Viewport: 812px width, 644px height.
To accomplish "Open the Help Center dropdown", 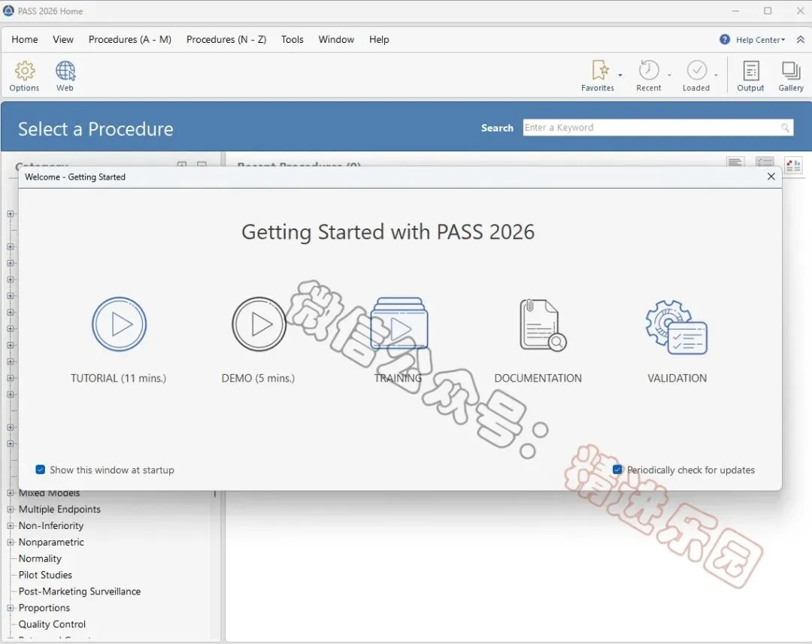I will tap(760, 40).
